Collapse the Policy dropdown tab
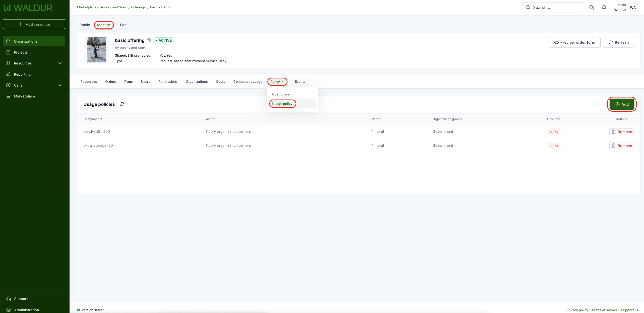 pos(277,82)
